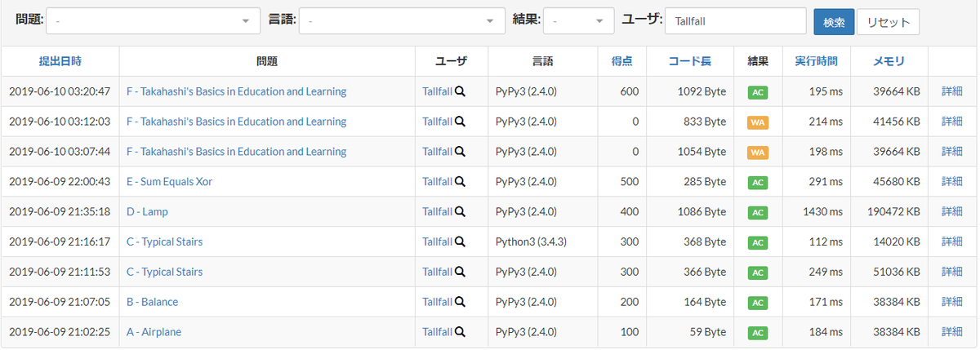The image size is (980, 350).
Task: Open 詳細 details for 03:07:44 submission
Action: tap(952, 152)
